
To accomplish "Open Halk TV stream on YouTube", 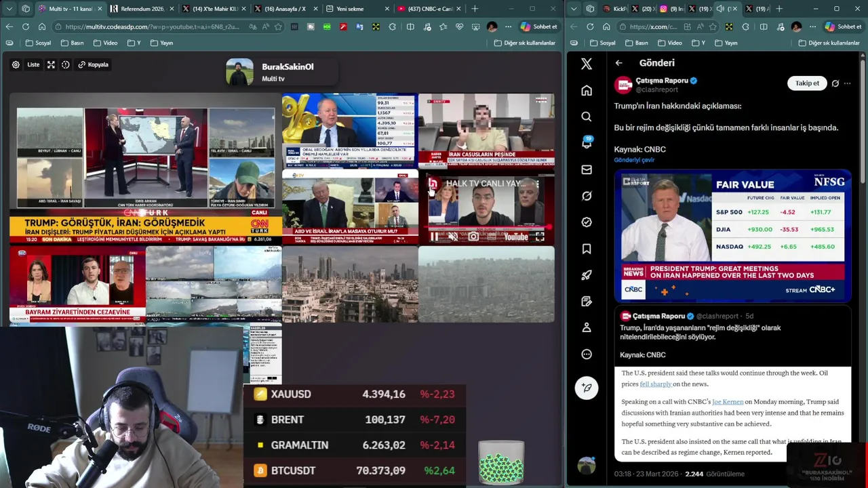I will tap(516, 237).
